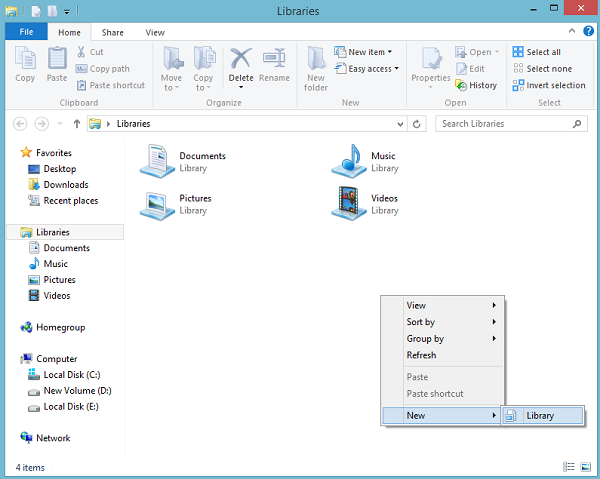Click the Cut scissors command
The height and width of the screenshot is (479, 600).
point(90,52)
